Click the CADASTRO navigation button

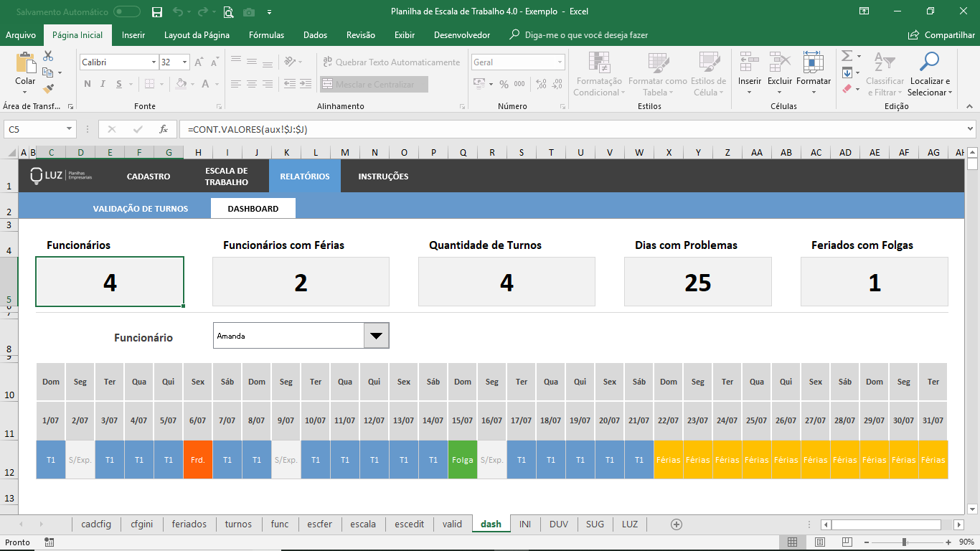pyautogui.click(x=149, y=176)
